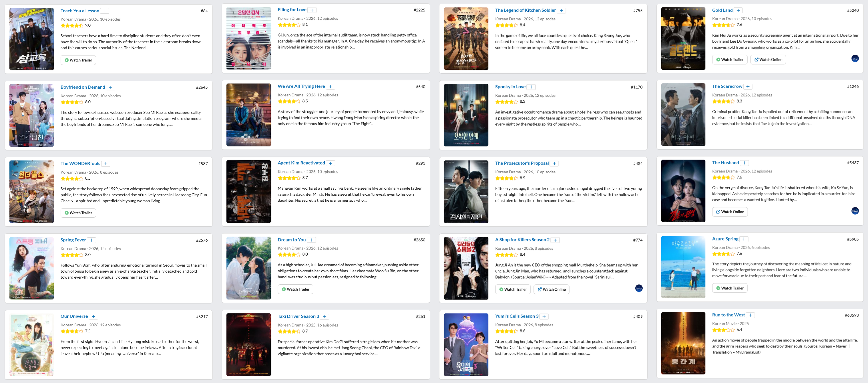868x383 pixels.
Task: Add A Shop for Killers Season 2 to list
Action: [x=556, y=240]
